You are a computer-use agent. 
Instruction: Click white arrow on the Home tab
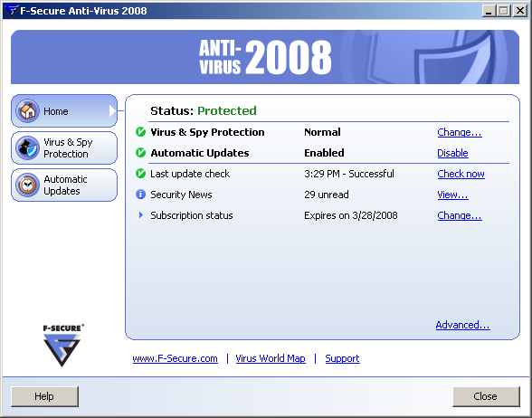(x=112, y=111)
